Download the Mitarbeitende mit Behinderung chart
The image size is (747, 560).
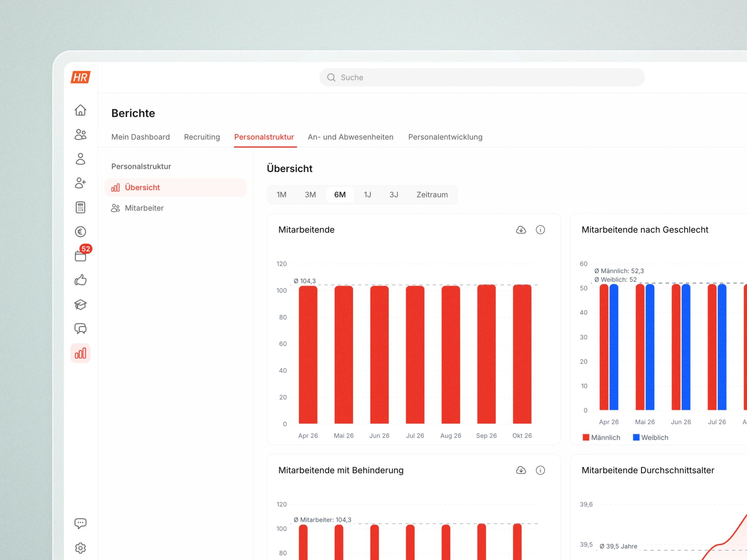point(521,470)
